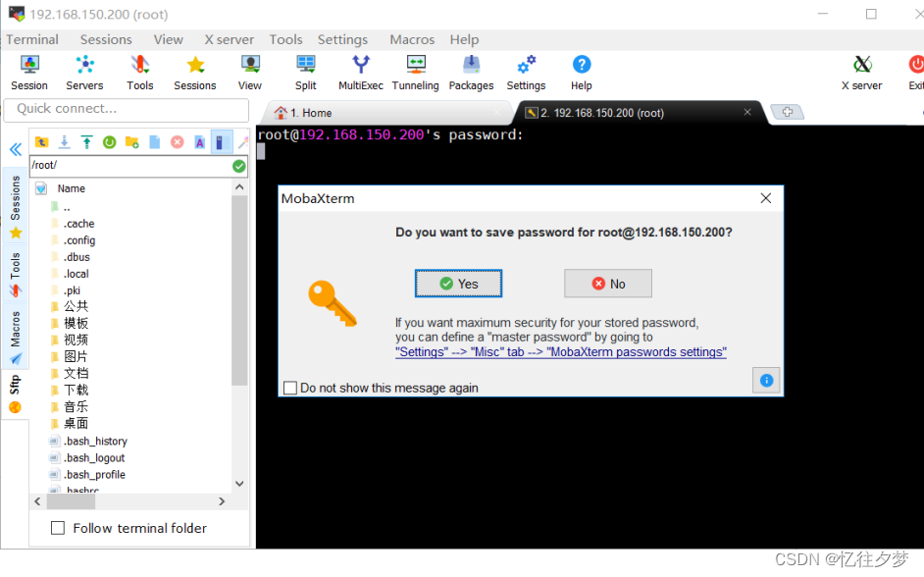Click the SFTP upload files icon
924x577 pixels.
tap(86, 142)
